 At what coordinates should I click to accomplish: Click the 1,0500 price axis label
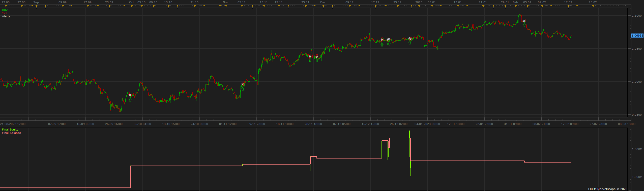click(x=637, y=49)
